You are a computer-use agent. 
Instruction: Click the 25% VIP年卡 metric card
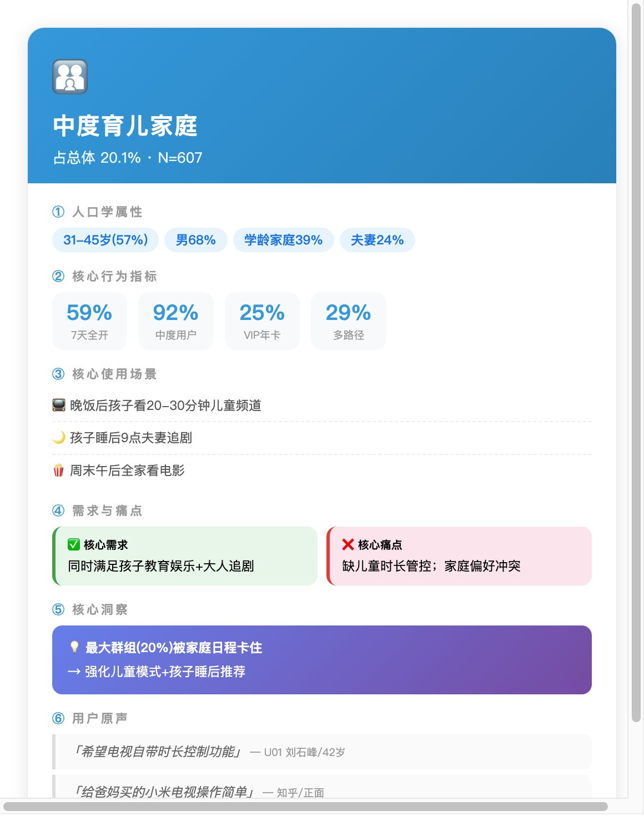[262, 321]
